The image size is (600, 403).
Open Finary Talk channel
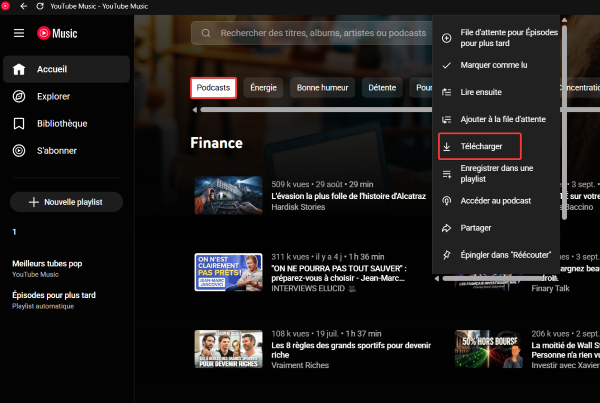(x=550, y=289)
